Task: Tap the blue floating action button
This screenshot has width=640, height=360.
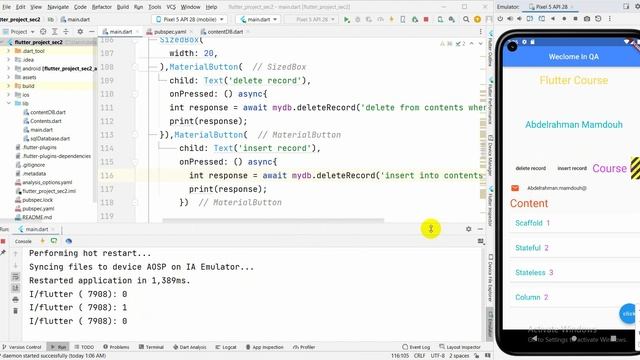Action: [x=629, y=313]
